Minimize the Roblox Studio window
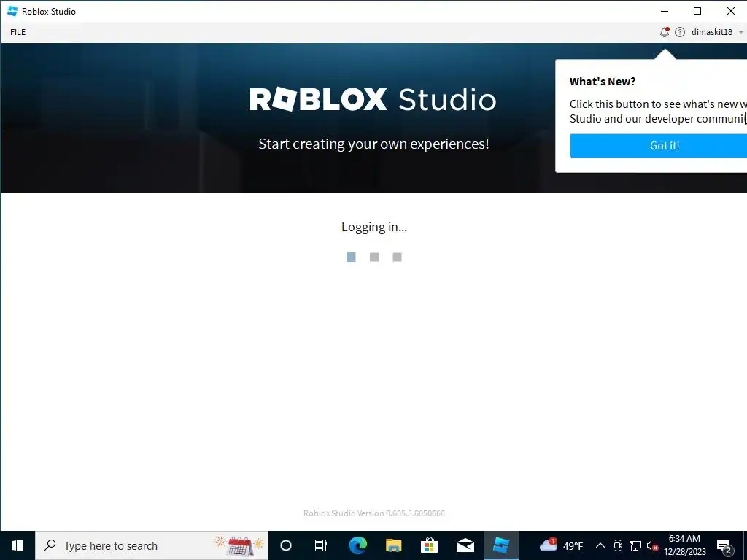Screen dimensions: 747x560 click(x=665, y=11)
